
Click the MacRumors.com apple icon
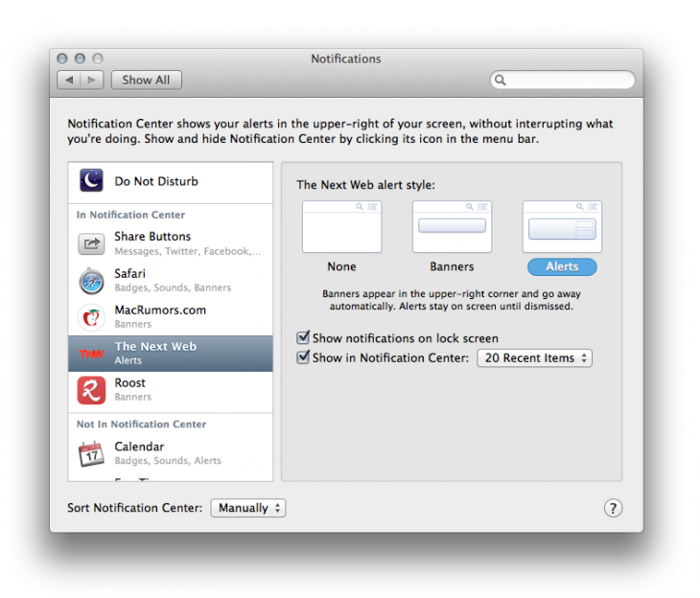[91, 317]
